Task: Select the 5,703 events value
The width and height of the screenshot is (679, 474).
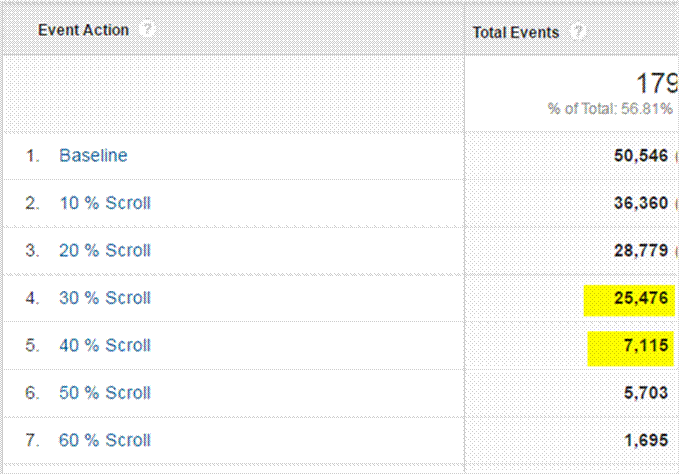Action: pos(646,393)
